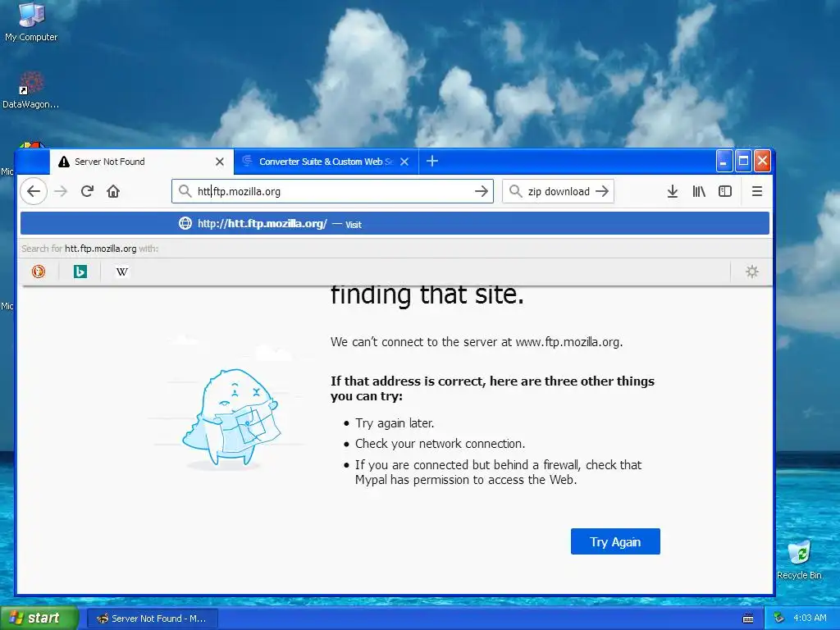840x630 pixels.
Task: Click the 'Search for htt.ftp.mozilla.org with:' label
Action: tap(89, 249)
